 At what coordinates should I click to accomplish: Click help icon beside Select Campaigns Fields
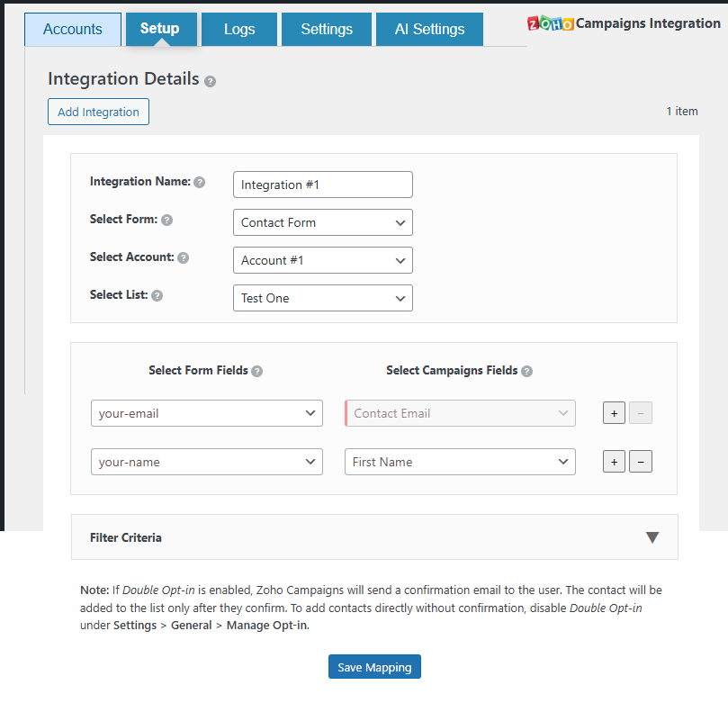pyautogui.click(x=526, y=371)
